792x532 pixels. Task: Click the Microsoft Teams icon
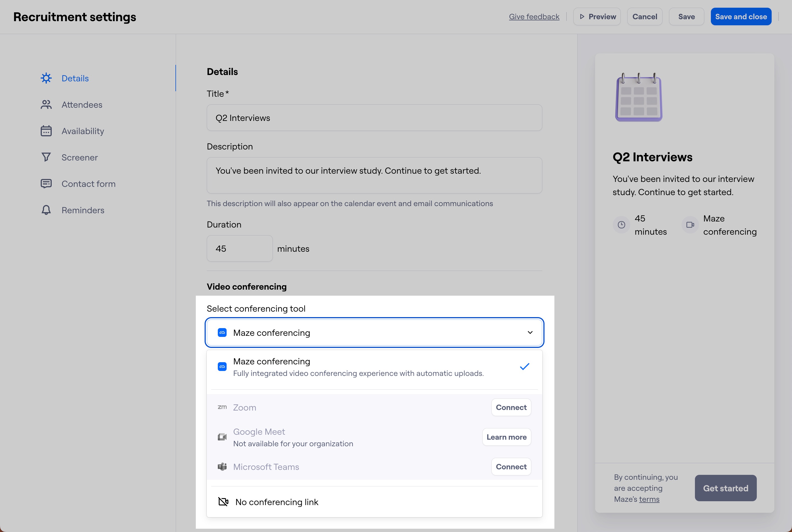[x=222, y=467]
